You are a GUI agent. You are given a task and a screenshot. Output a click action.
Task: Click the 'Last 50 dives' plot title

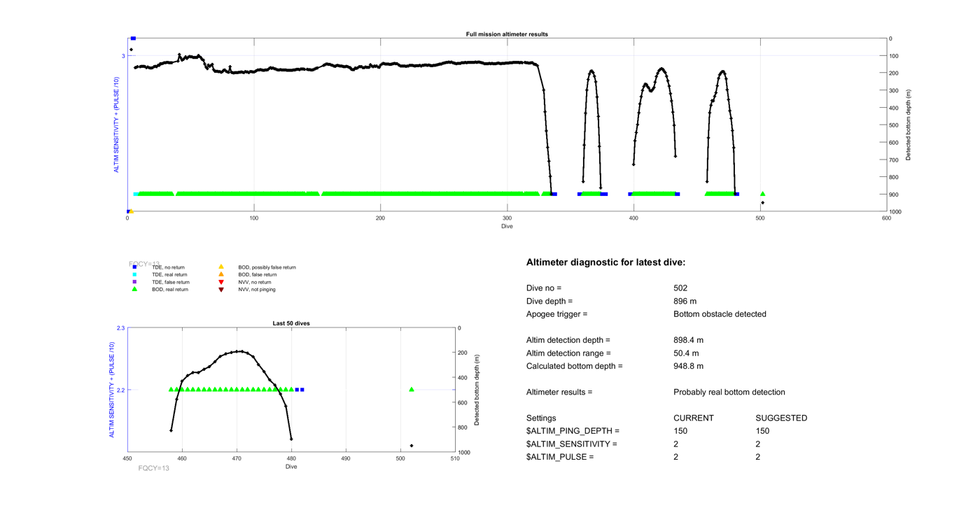[x=291, y=323]
